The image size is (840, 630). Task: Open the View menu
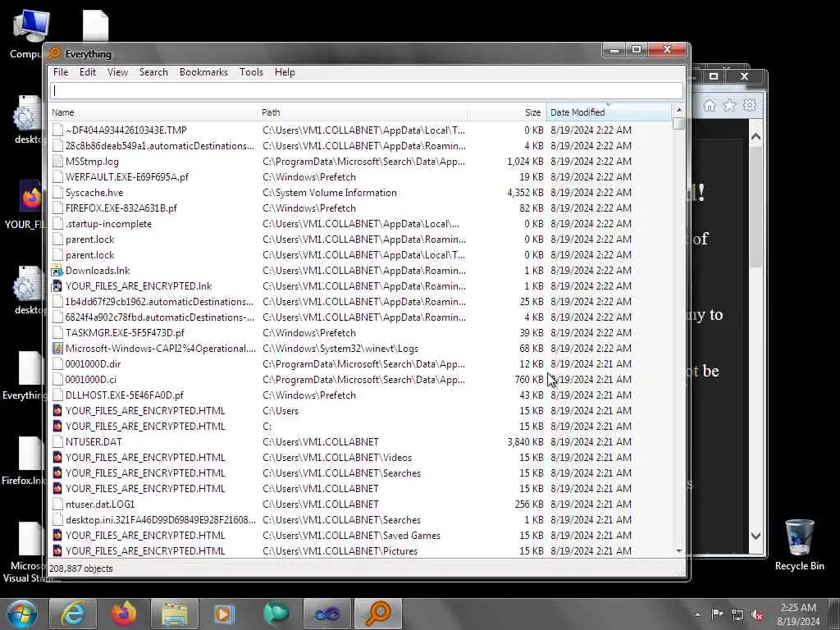click(117, 72)
